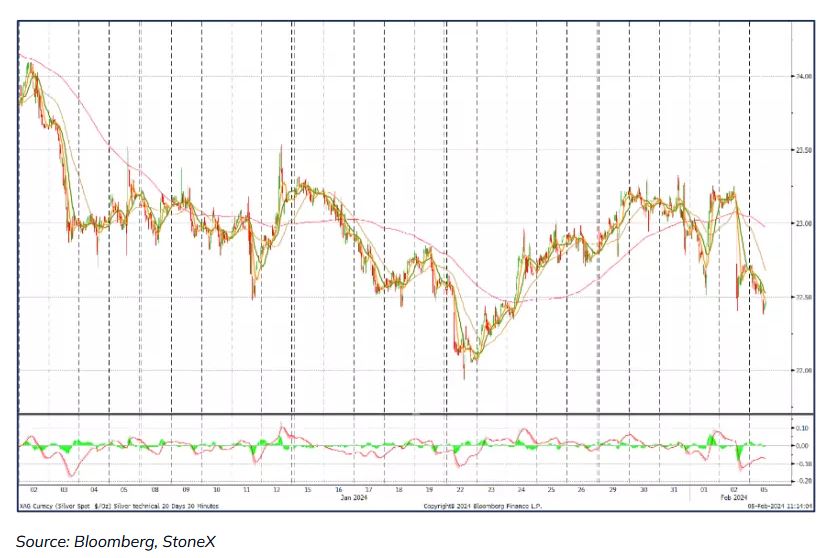
Task: Click the price spike near 12 January
Action: pos(281,147)
